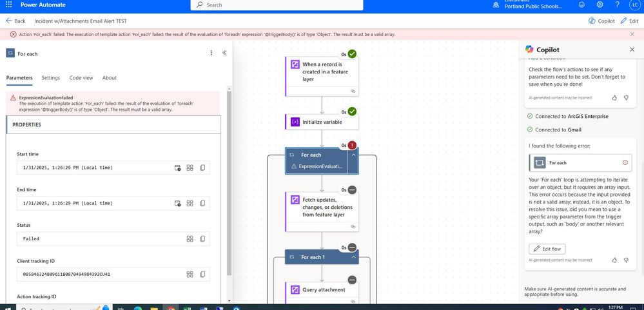The height and width of the screenshot is (310, 644).
Task: Click the left panel vertical scrollbar
Action: click(x=229, y=183)
